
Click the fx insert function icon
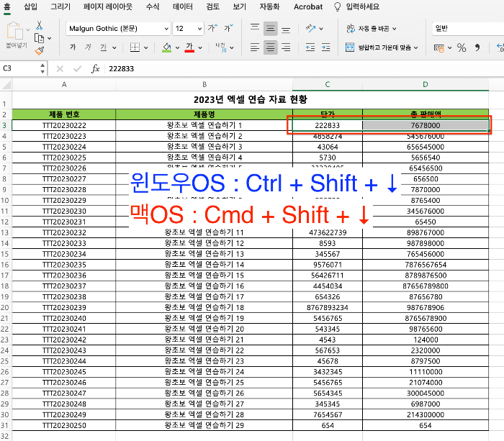pos(95,68)
